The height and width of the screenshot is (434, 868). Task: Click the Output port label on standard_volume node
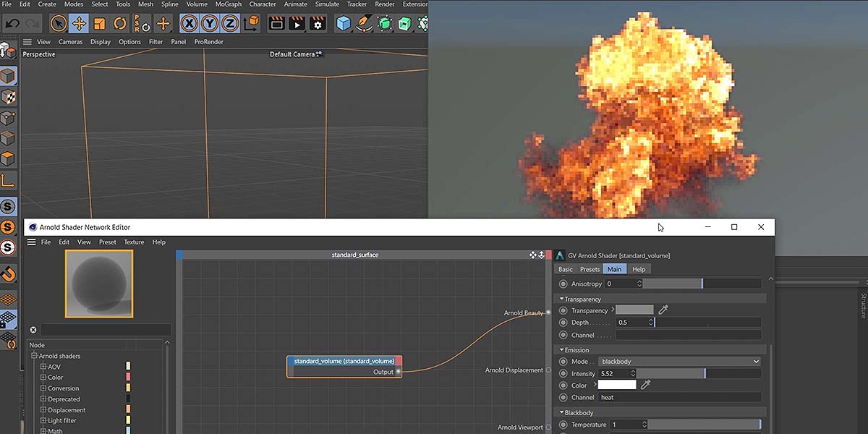click(383, 372)
